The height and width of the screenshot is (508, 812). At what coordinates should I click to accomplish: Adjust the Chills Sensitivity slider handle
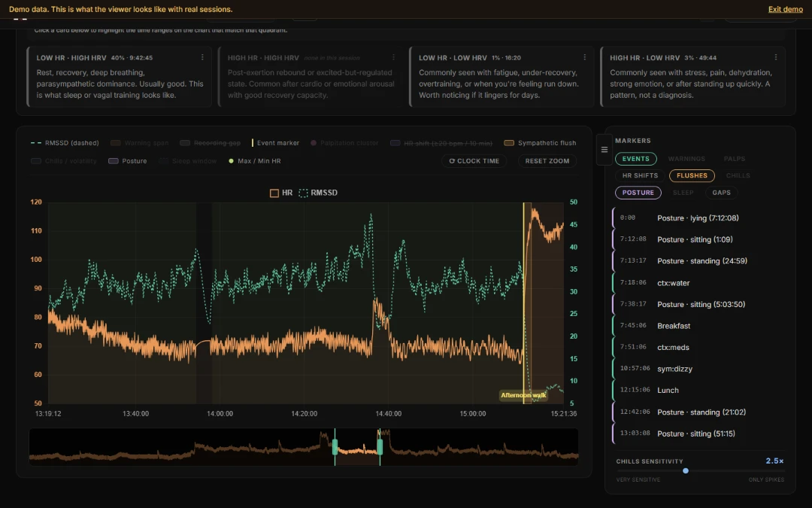point(686,471)
